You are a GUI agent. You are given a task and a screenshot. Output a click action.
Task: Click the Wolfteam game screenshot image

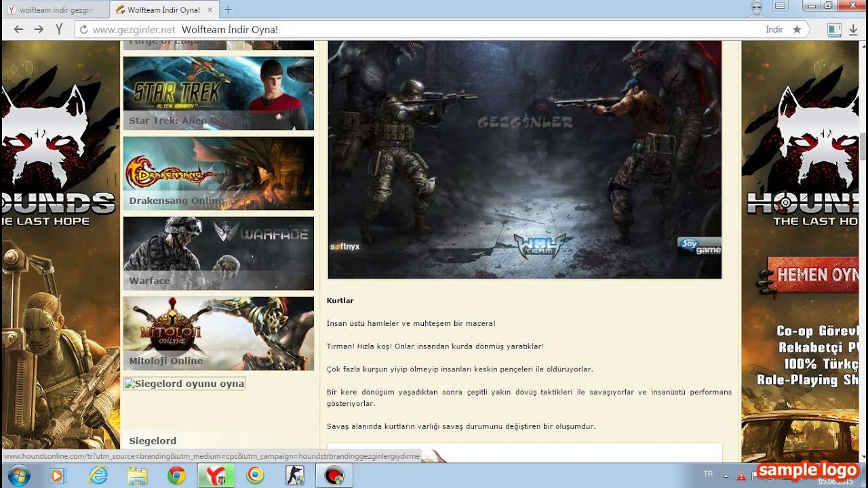click(525, 159)
